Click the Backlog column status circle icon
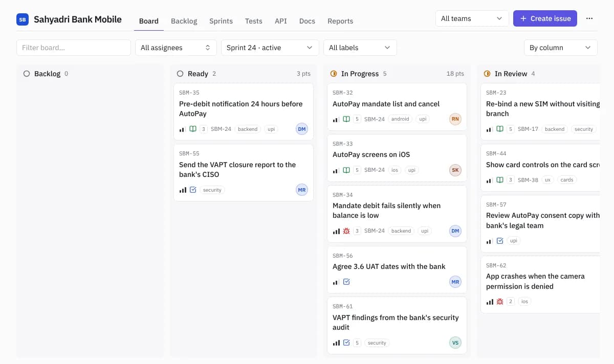This screenshot has width=614, height=364. pos(27,74)
